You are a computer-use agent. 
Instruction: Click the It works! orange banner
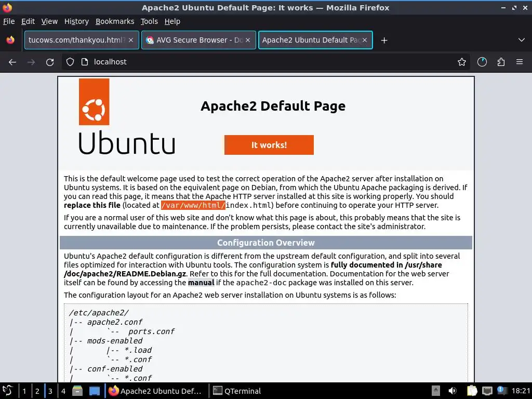[x=269, y=145]
